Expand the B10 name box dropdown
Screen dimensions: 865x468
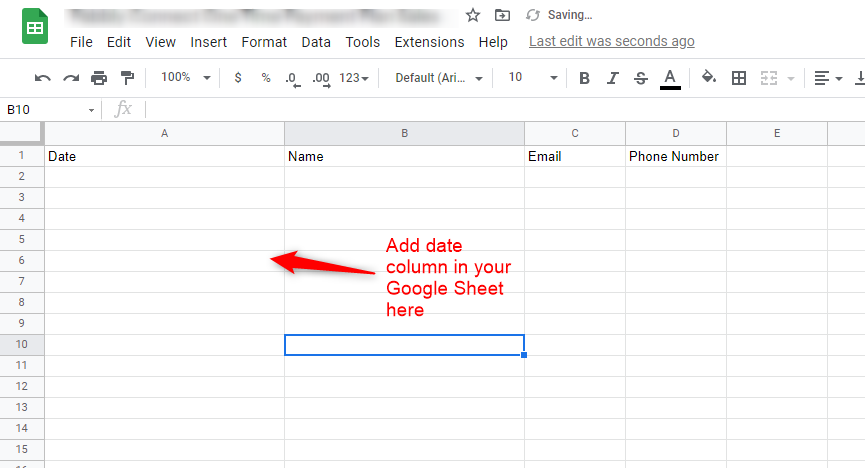click(x=91, y=110)
